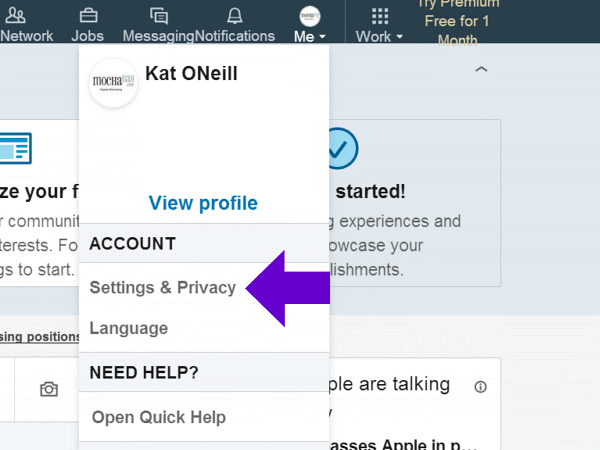This screenshot has width=600, height=450.
Task: Click the info icon beside news heading
Action: tap(481, 387)
